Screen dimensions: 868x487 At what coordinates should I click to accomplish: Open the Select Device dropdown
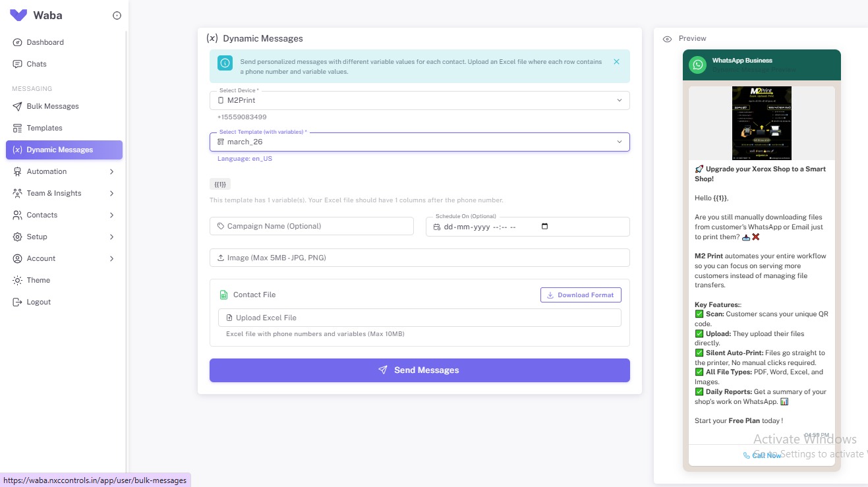pos(420,100)
